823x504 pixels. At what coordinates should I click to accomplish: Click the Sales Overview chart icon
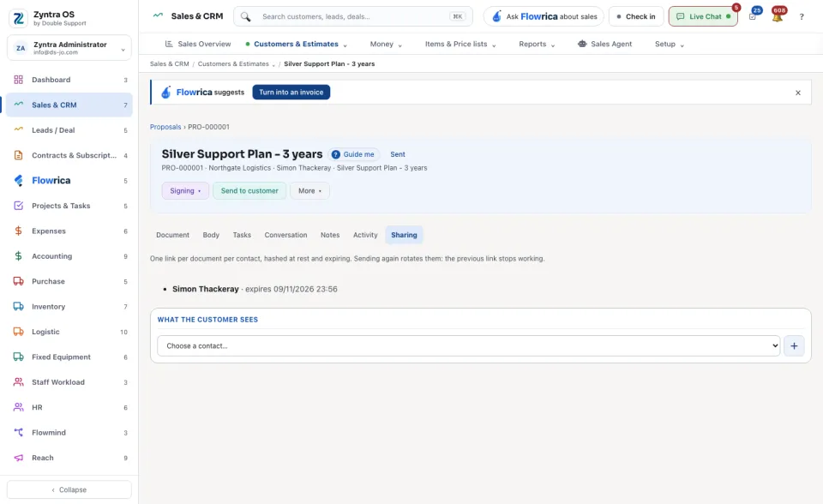click(169, 44)
